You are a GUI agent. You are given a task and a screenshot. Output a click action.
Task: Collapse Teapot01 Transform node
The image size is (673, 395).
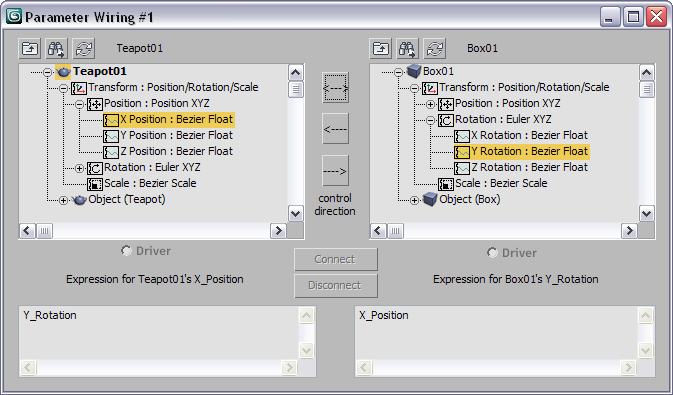pos(64,88)
